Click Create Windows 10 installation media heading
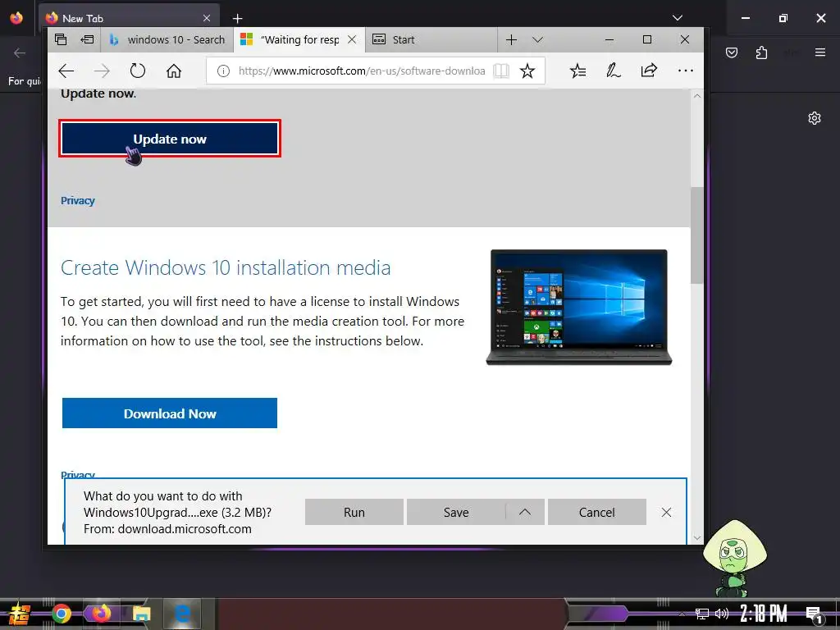 click(226, 267)
